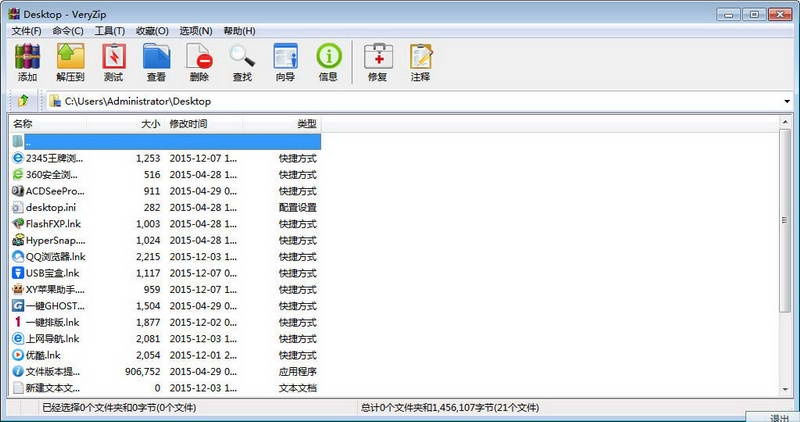Screen dimensions: 800x422
Task: Open the 工具(T) menu
Action: pyautogui.click(x=110, y=31)
